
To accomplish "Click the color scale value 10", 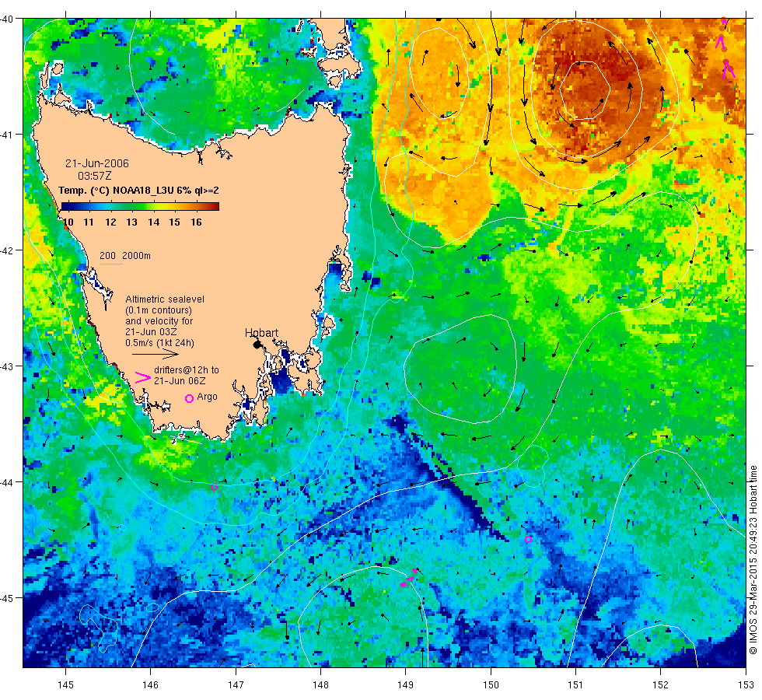I will pos(68,222).
